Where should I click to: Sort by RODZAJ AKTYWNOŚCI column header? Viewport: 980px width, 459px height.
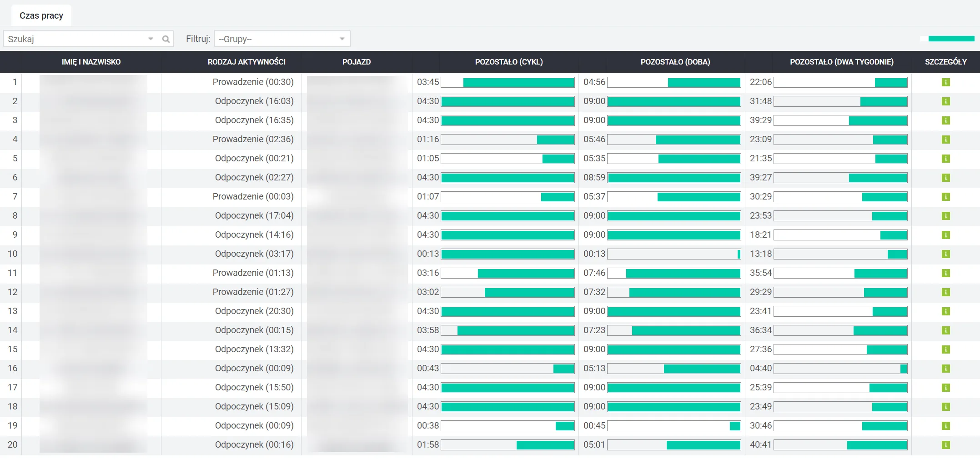point(246,62)
